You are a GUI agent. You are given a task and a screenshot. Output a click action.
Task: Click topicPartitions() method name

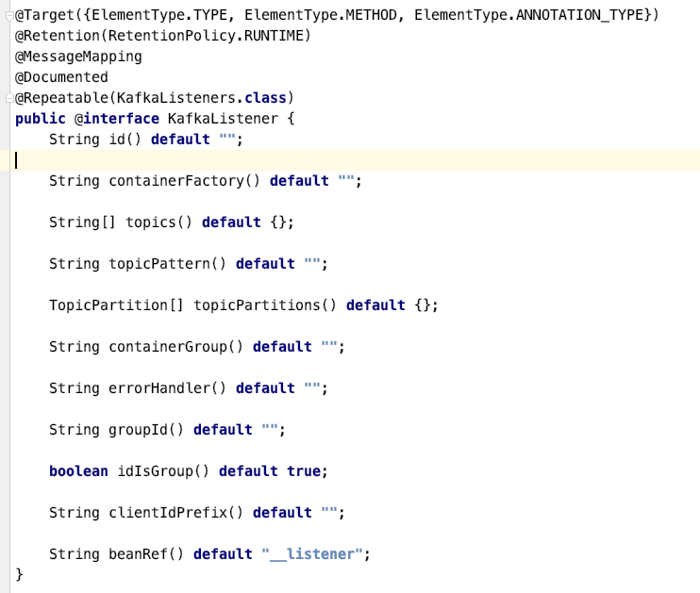tap(265, 305)
